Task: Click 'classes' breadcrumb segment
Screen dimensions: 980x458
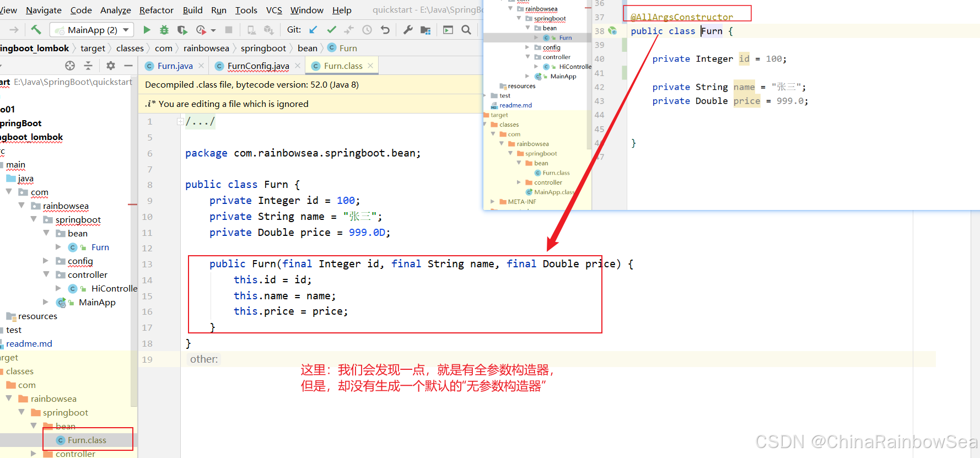Action: point(130,48)
